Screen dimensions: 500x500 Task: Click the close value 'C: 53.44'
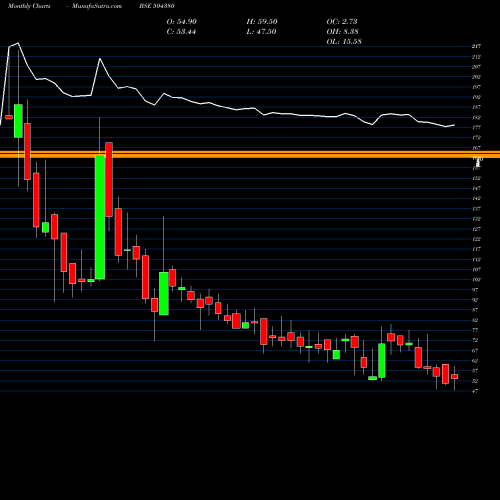coord(181,32)
